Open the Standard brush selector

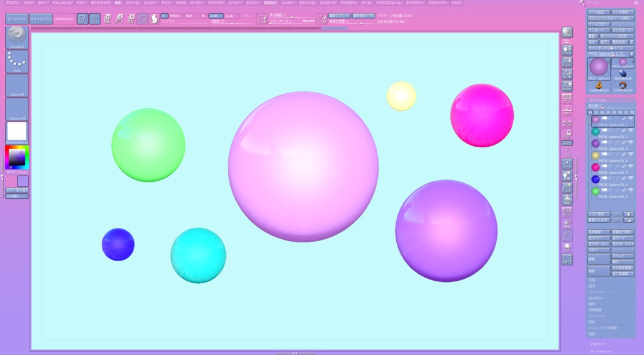coord(17,37)
